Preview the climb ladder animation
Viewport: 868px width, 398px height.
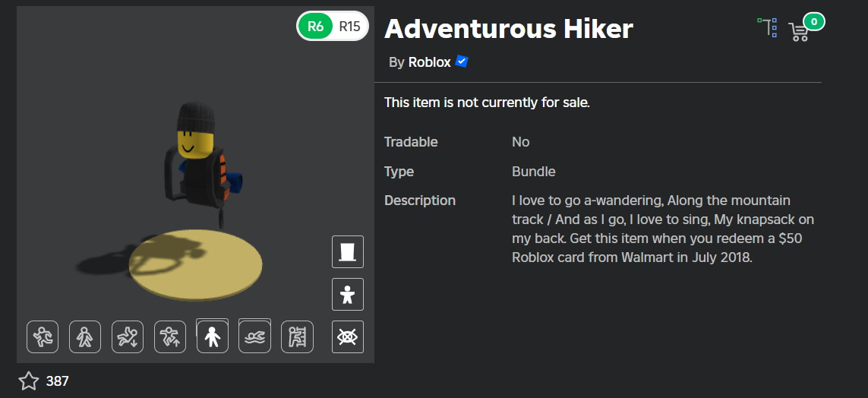click(x=297, y=336)
